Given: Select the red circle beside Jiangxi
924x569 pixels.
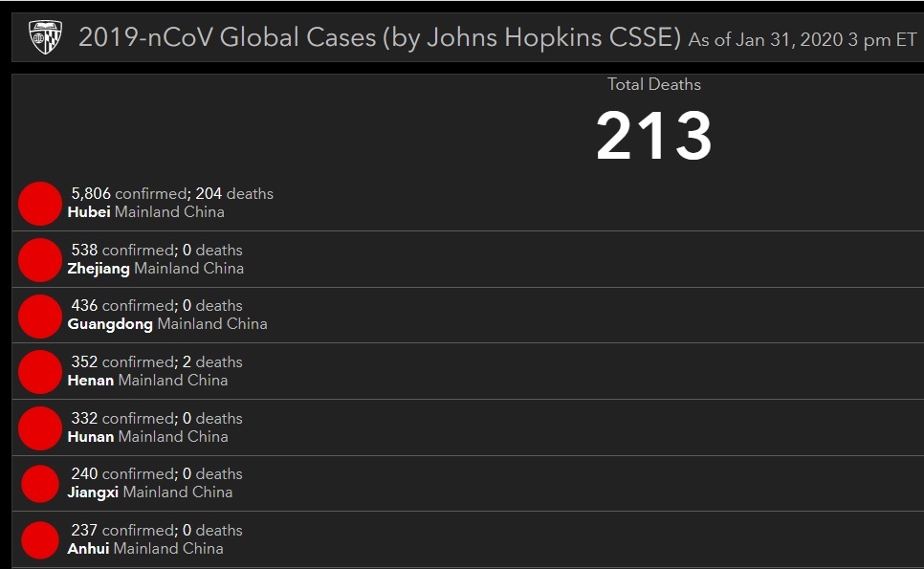Looking at the screenshot, I should tap(40, 484).
